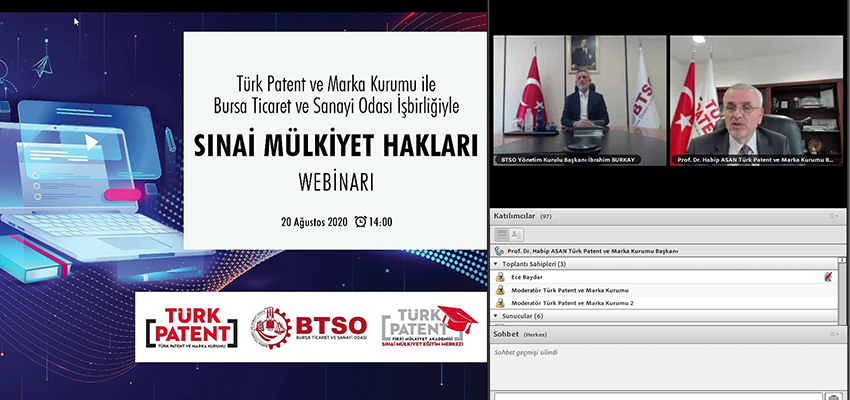Click WEBİNARI text on slide

(336, 183)
